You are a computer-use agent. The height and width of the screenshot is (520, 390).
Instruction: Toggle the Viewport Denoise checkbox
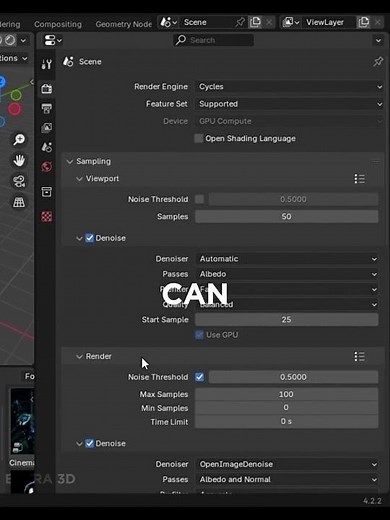point(89,238)
